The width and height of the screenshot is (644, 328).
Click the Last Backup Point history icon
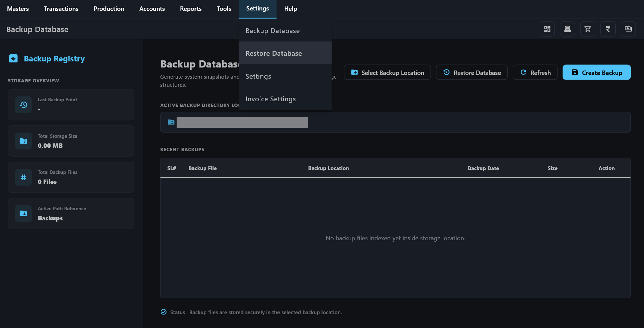pos(23,105)
